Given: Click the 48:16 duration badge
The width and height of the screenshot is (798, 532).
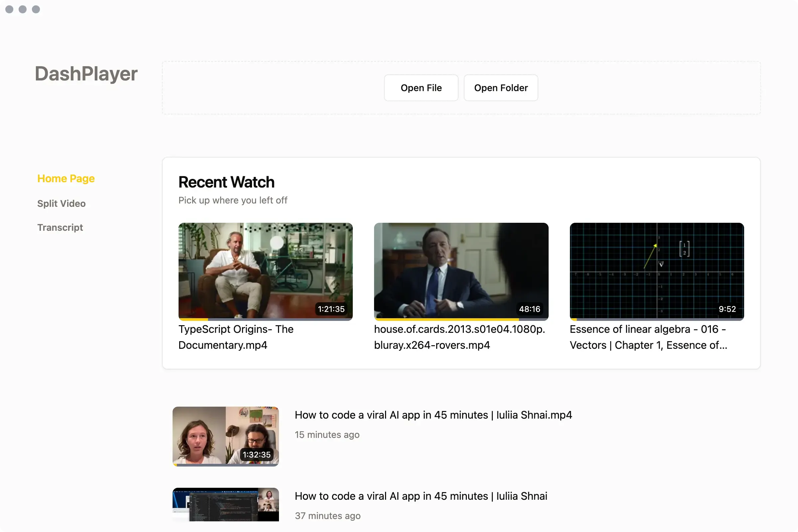Looking at the screenshot, I should [529, 309].
